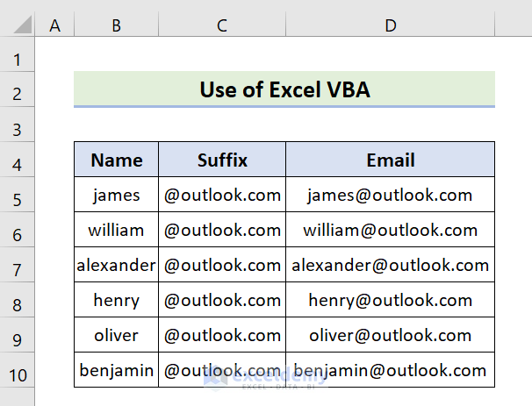The height and width of the screenshot is (406, 532).
Task: Click the Suffix header cell
Action: [222, 160]
